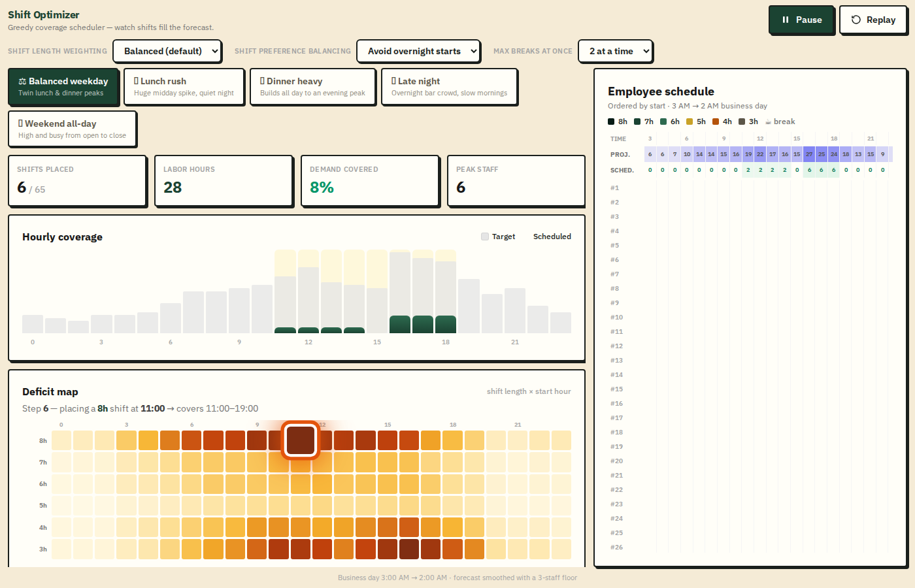Click the PROJ. cell showing 9
This screenshot has width=915, height=588.
[x=883, y=154]
